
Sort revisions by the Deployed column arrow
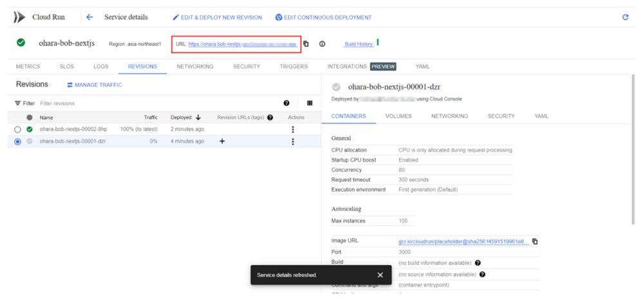198,117
